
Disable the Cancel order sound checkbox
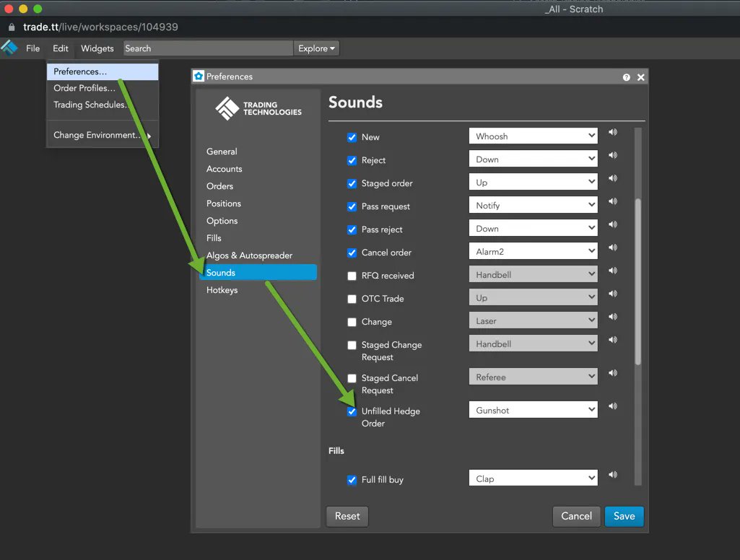point(352,253)
